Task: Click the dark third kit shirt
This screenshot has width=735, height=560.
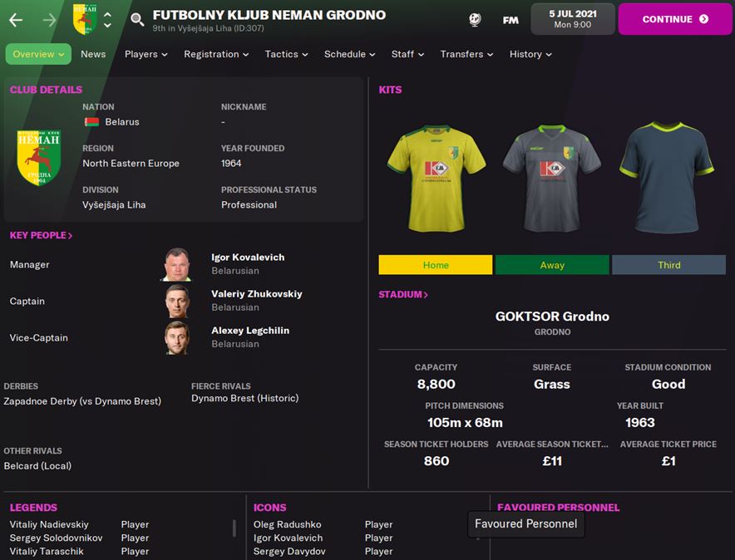Action: 668,179
